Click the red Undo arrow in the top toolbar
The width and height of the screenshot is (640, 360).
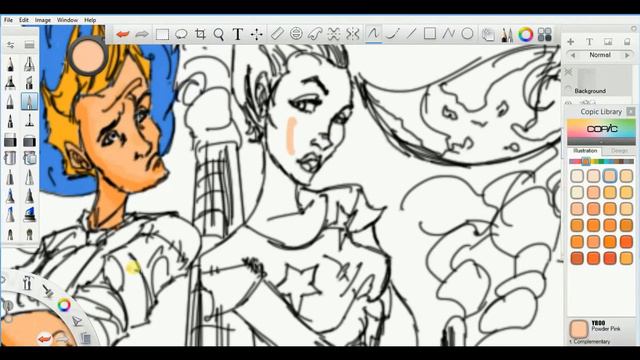tap(122, 34)
